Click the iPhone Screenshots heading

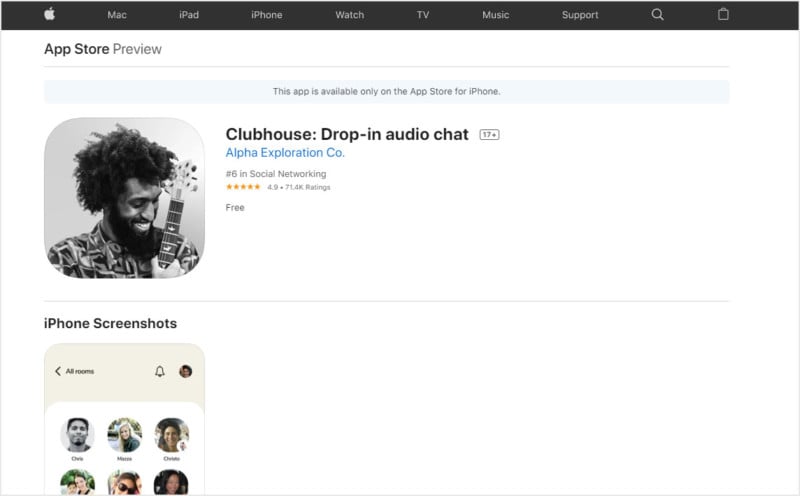(110, 324)
